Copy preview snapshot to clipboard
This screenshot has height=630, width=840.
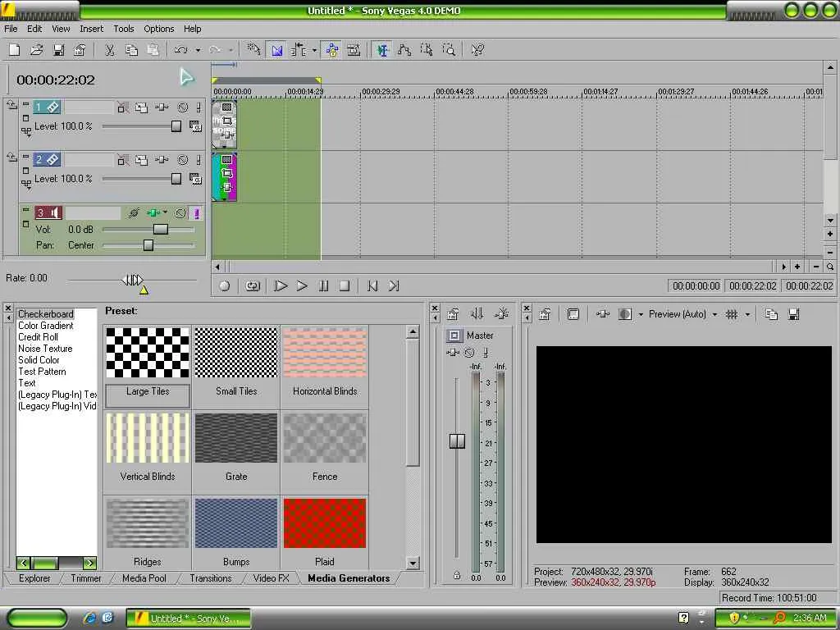pos(771,314)
